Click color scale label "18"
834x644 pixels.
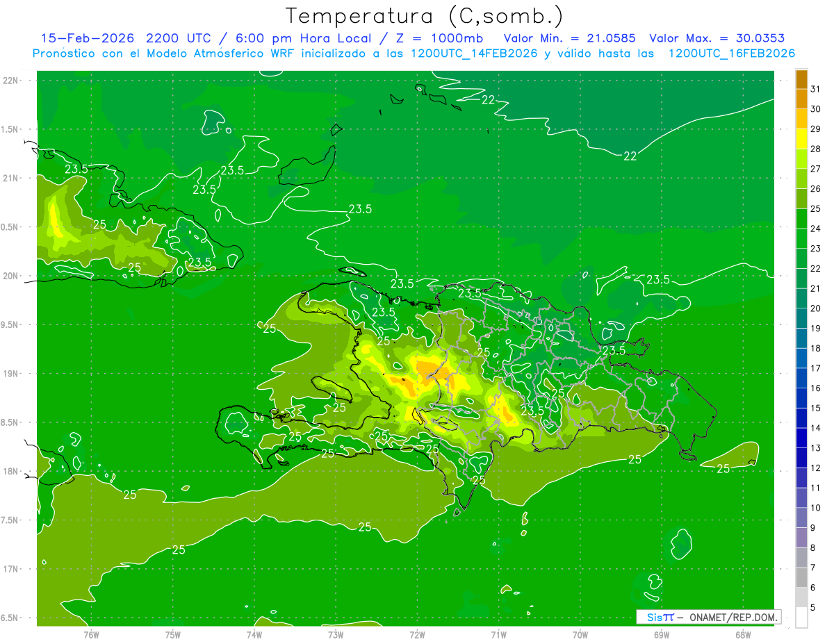[816, 348]
